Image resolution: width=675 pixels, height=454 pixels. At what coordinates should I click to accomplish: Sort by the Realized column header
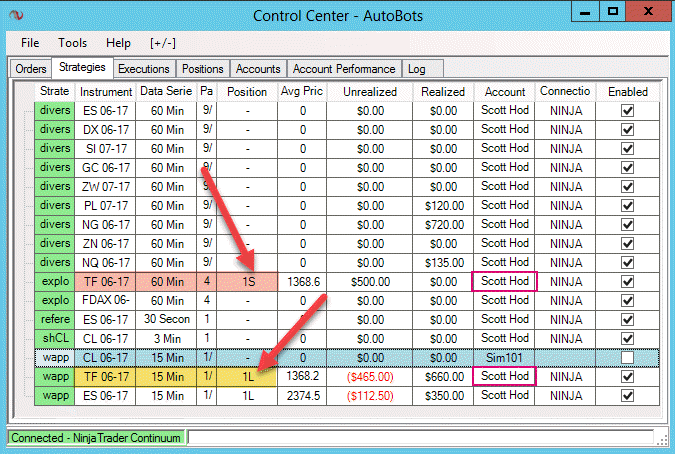[x=443, y=92]
